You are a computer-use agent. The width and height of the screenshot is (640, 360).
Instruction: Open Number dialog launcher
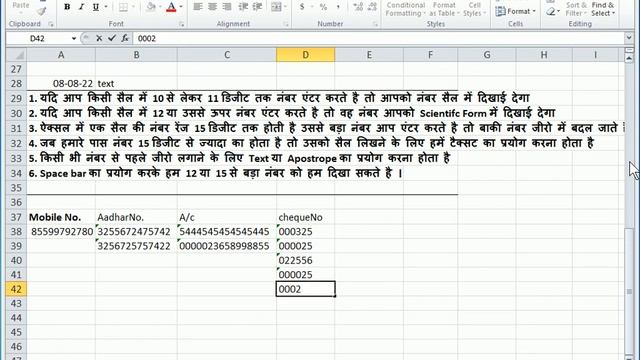pos(375,24)
